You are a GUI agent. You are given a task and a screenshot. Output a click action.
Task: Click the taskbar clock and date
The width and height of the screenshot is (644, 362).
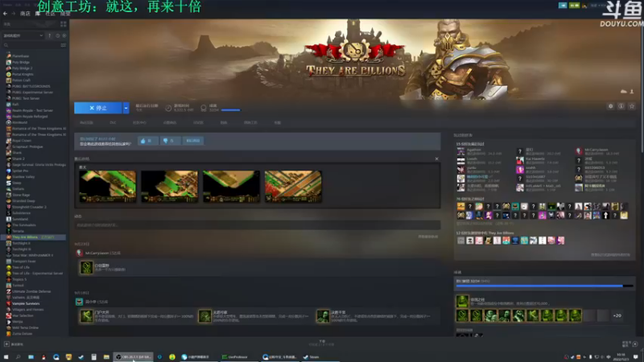click(621, 357)
